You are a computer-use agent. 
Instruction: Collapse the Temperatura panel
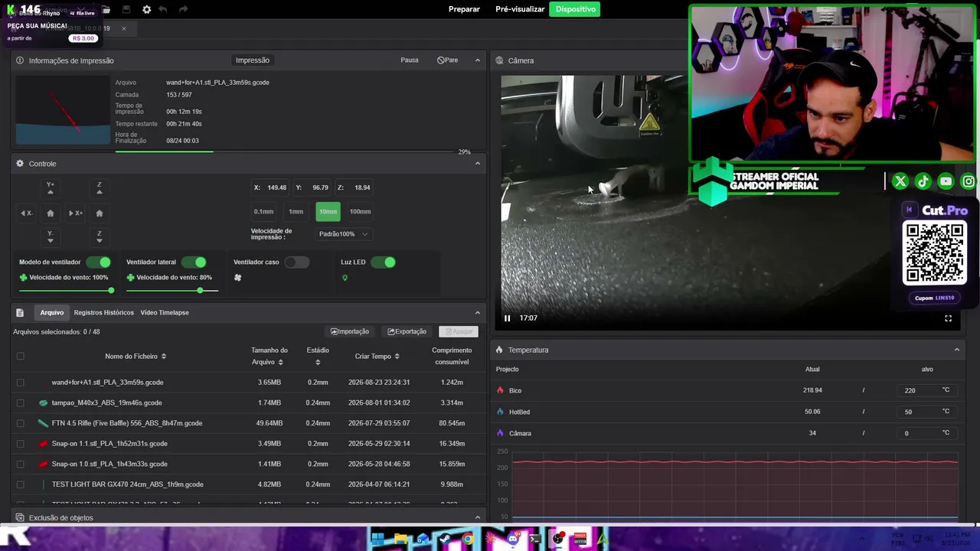point(957,350)
